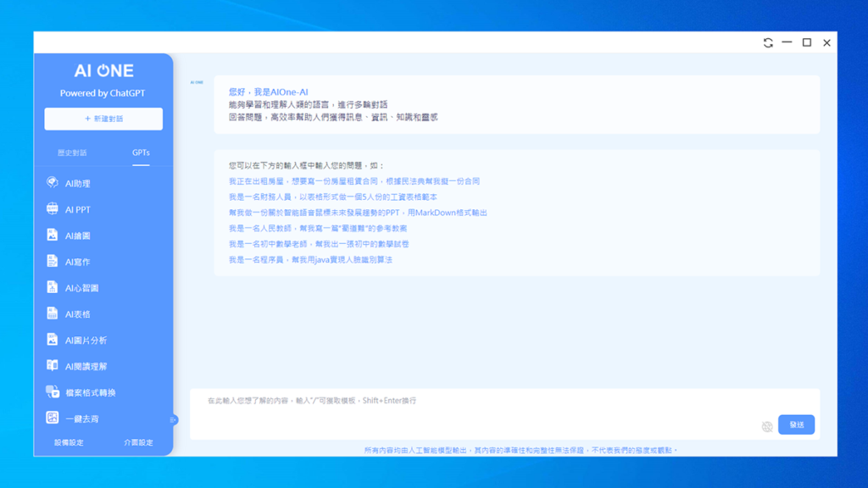
Task: Click the AI PPT icon in sidebar
Action: (x=53, y=209)
